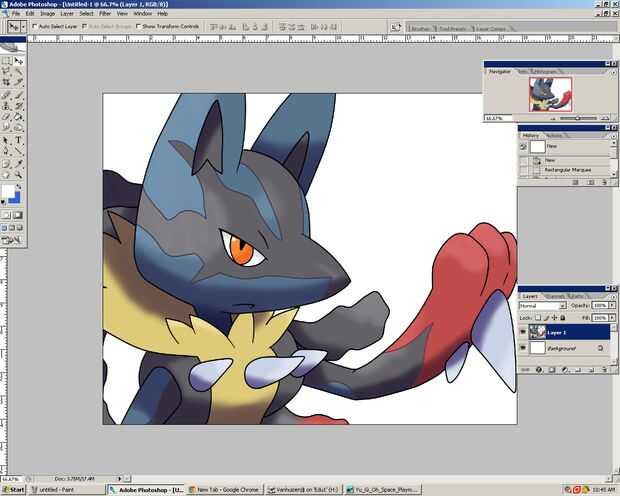Select the Hand tool
The image size is (620, 496).
pyautogui.click(x=6, y=174)
